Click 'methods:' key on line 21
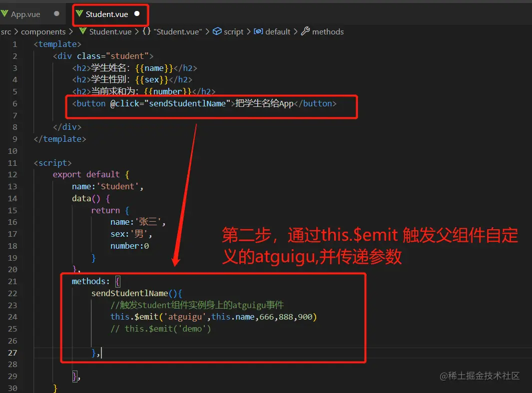The height and width of the screenshot is (393, 532). pos(91,282)
